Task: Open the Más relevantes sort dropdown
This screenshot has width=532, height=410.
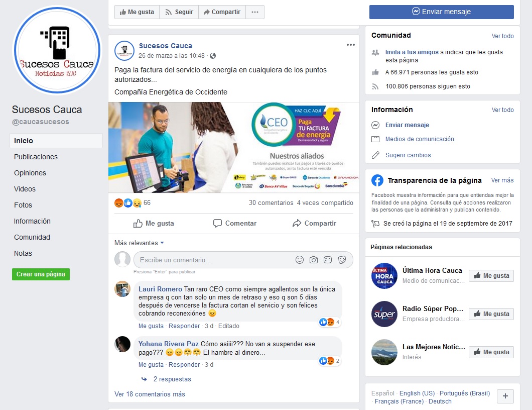Action: tap(139, 243)
